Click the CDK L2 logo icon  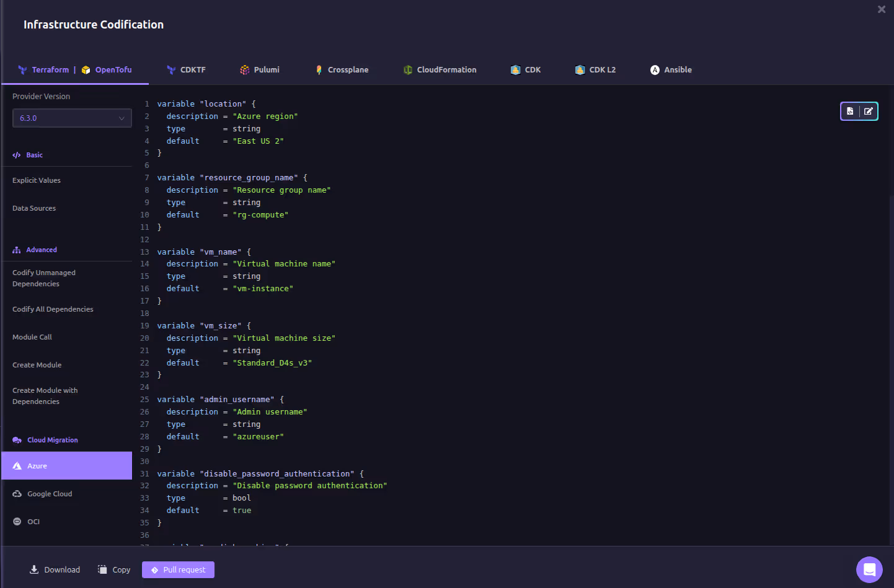[x=580, y=70]
